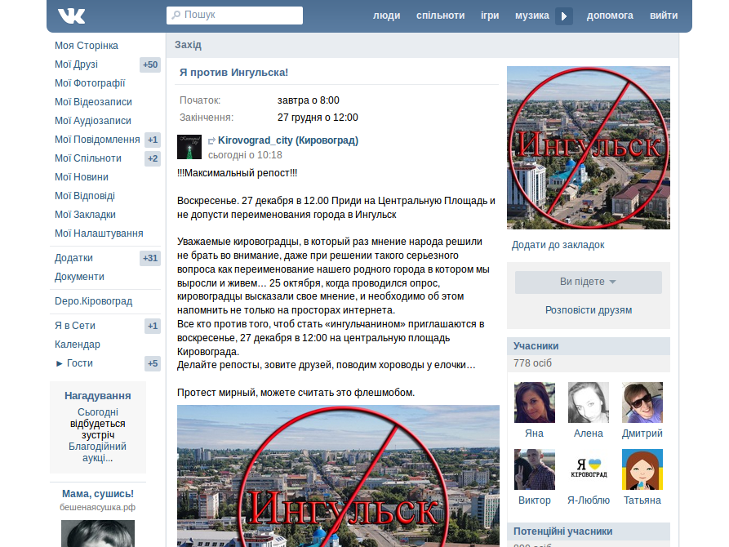Click вийти to log out

pyautogui.click(x=663, y=16)
